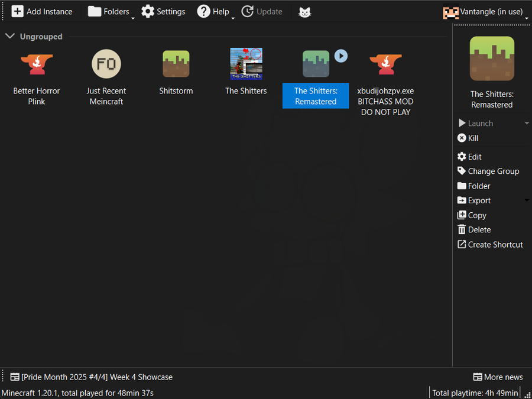Viewport: 532px width, 399px height.
Task: Select the xbudijohzpv.exe instance forge icon
Action: pos(386,64)
